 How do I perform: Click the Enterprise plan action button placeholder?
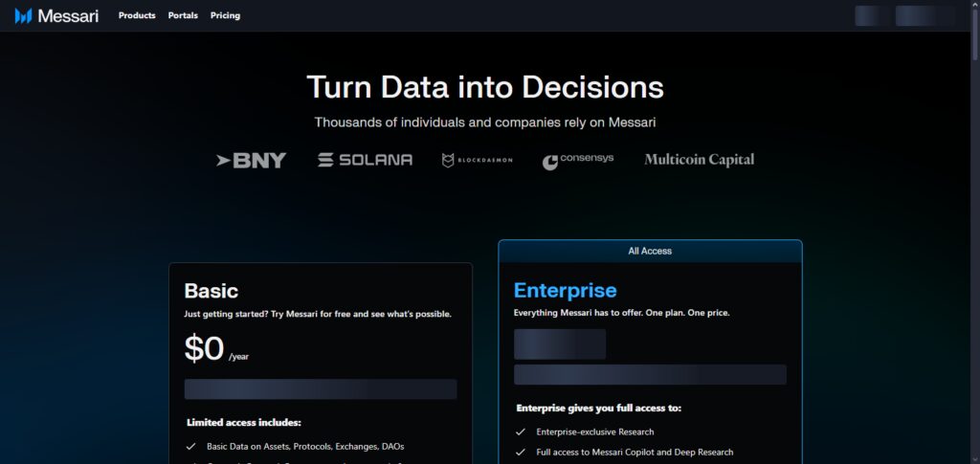650,375
